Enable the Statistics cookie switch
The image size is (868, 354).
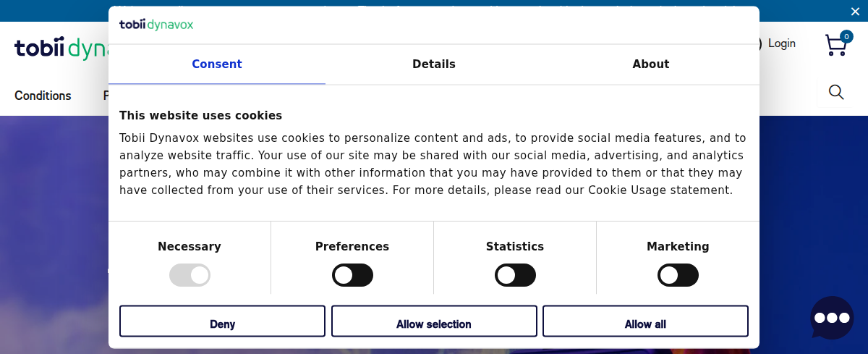[x=515, y=275]
